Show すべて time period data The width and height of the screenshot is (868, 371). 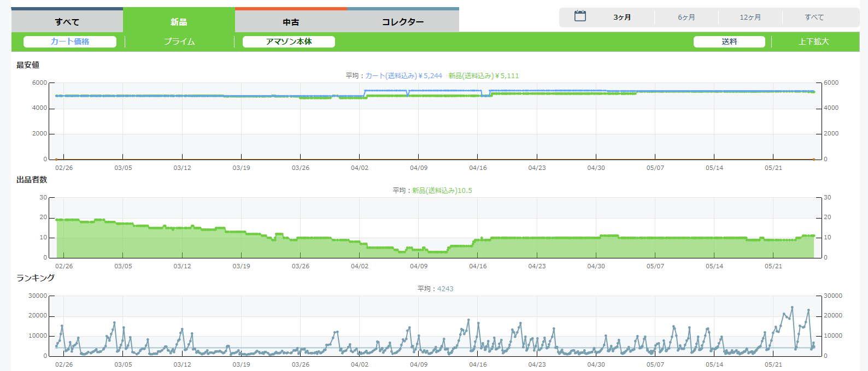(x=814, y=17)
